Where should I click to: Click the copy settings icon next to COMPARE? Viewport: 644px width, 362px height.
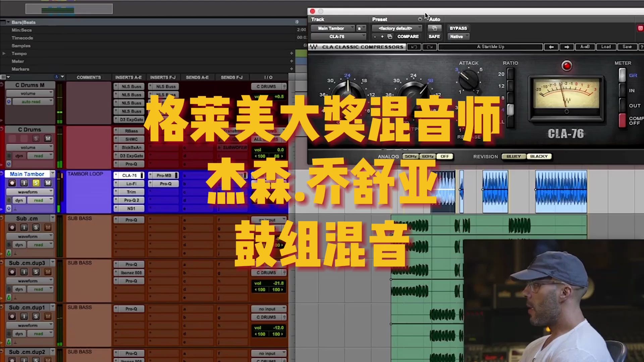(x=390, y=37)
